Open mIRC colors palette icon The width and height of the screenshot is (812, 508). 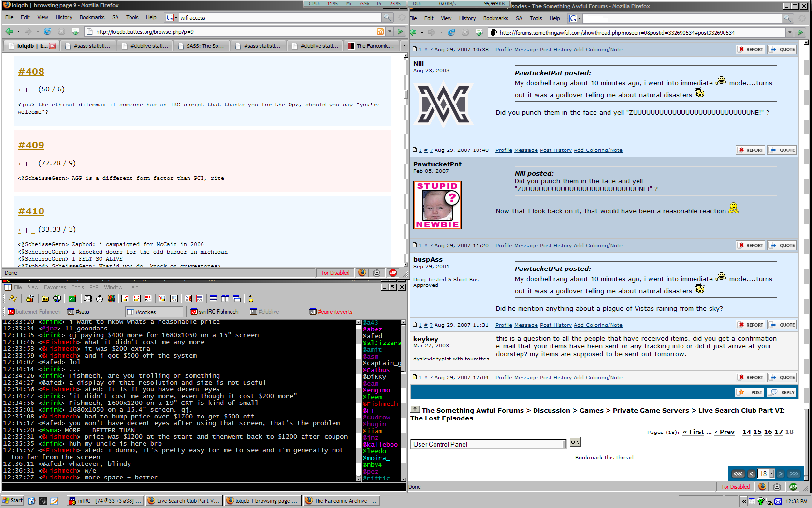[x=111, y=299]
